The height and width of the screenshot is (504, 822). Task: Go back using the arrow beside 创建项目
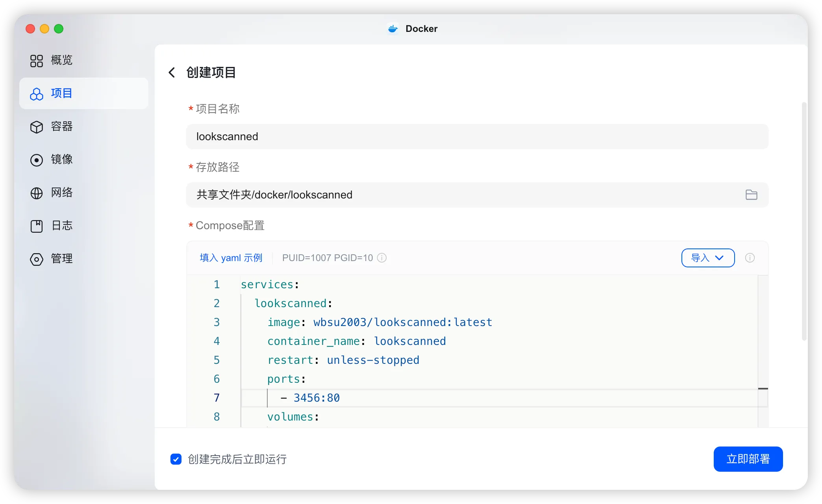tap(172, 72)
